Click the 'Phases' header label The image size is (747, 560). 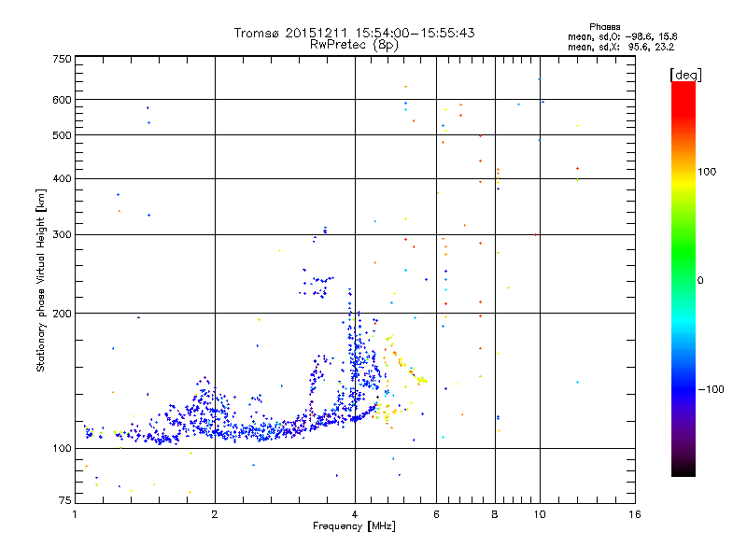604,27
